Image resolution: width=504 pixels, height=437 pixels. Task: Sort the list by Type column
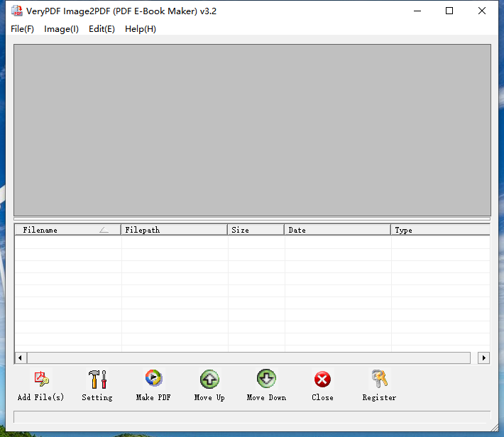[440, 230]
